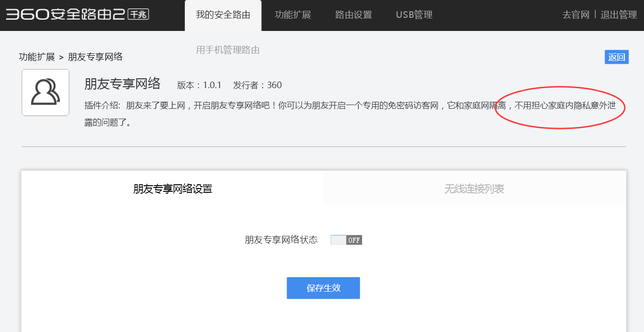Click the 功能扩展 breadcrumb link
Viewport: 644px width, 332px height.
[37, 57]
